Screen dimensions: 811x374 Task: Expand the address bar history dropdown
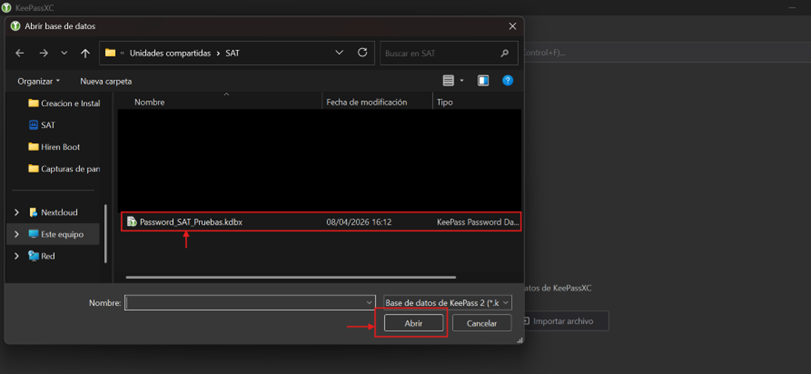(339, 53)
